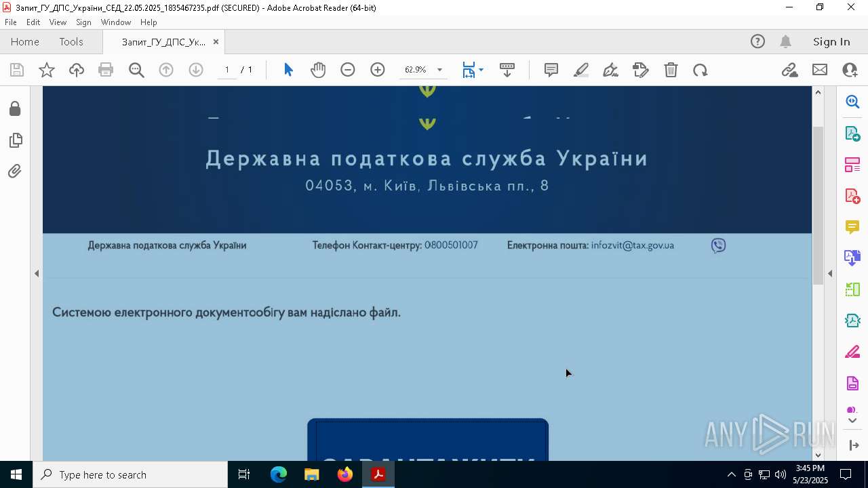Open Export PDF tool in right pane
The width and height of the screenshot is (868, 488).
click(852, 133)
